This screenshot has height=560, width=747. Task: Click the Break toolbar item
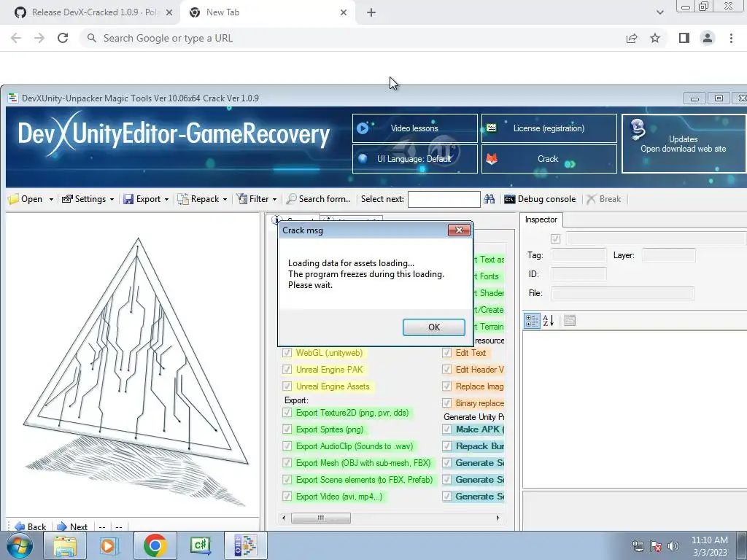[603, 199]
